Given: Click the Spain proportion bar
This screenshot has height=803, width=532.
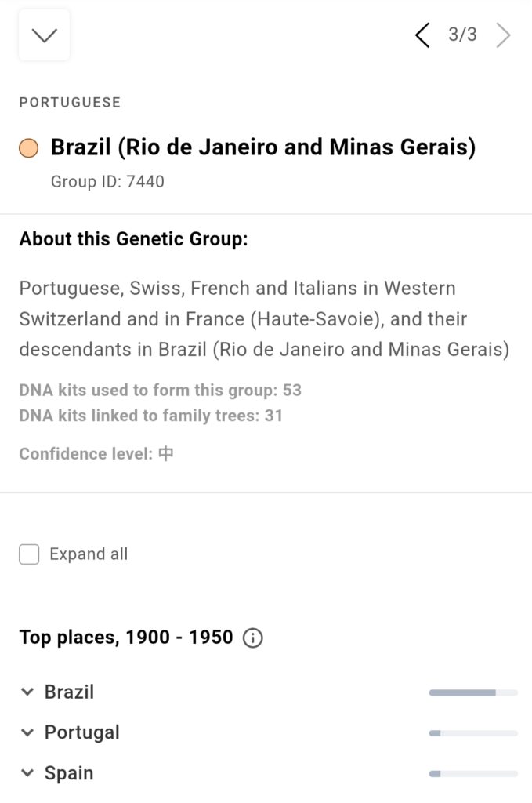Looking at the screenshot, I should click(x=473, y=773).
